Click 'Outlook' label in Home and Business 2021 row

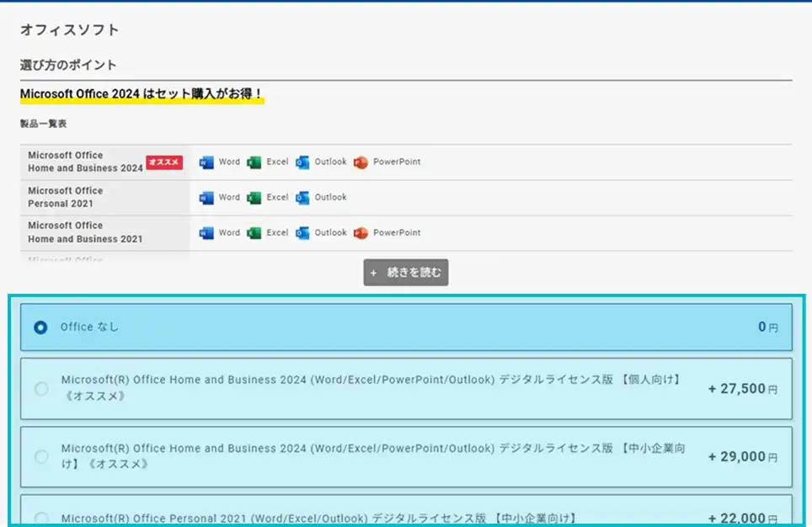click(330, 232)
